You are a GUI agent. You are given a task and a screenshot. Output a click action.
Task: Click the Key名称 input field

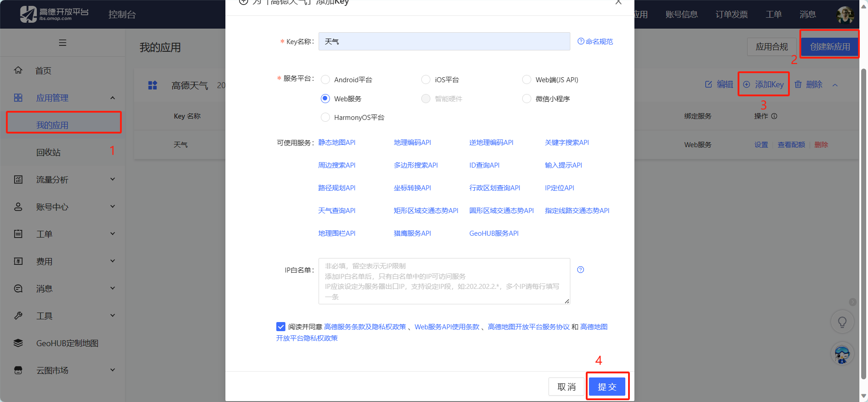click(x=444, y=41)
